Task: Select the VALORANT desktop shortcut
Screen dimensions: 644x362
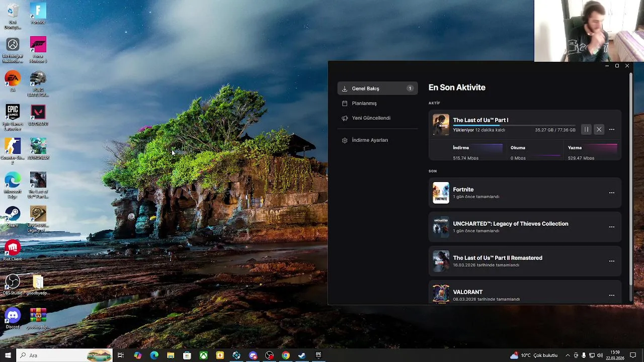Action: pyautogui.click(x=38, y=116)
